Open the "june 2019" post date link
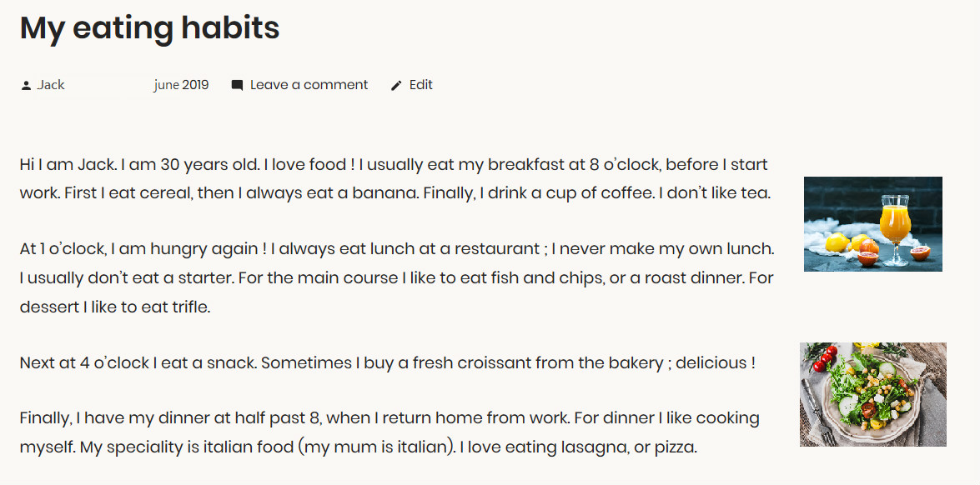Image resolution: width=980 pixels, height=485 pixels. 181,85
